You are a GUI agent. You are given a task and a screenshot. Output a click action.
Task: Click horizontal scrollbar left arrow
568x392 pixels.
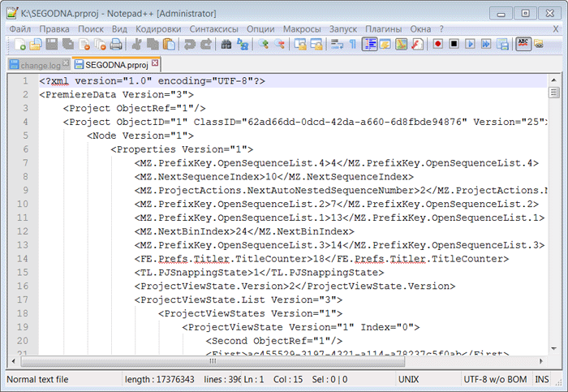(x=14, y=361)
